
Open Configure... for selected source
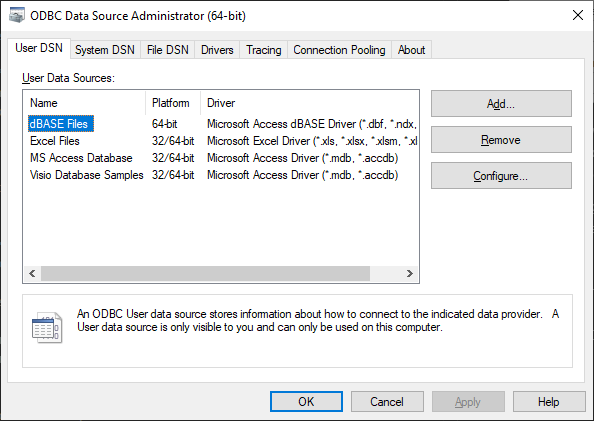(x=501, y=176)
